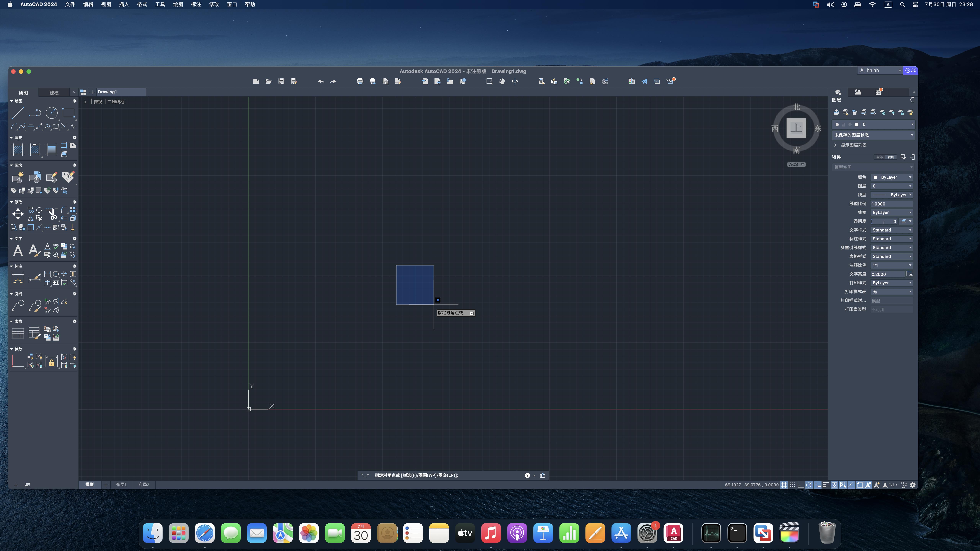Choose the Hatch fill tool
The height and width of the screenshot is (551, 980).
point(18,149)
